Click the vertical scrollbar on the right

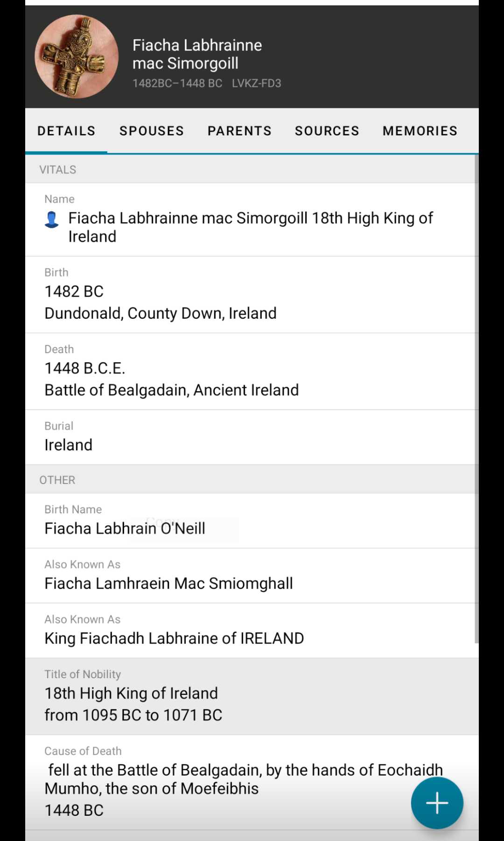[476, 397]
